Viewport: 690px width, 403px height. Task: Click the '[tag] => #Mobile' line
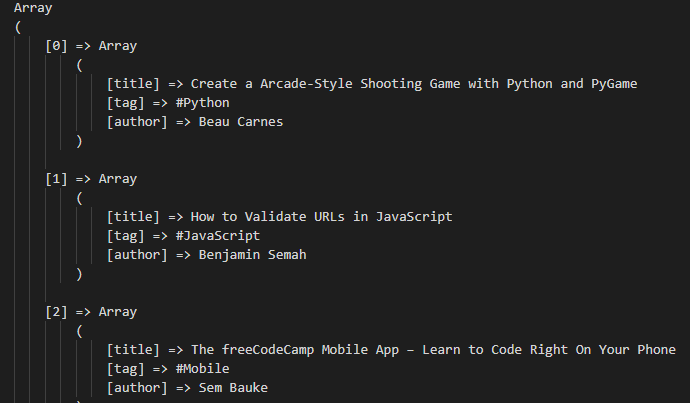tap(168, 369)
